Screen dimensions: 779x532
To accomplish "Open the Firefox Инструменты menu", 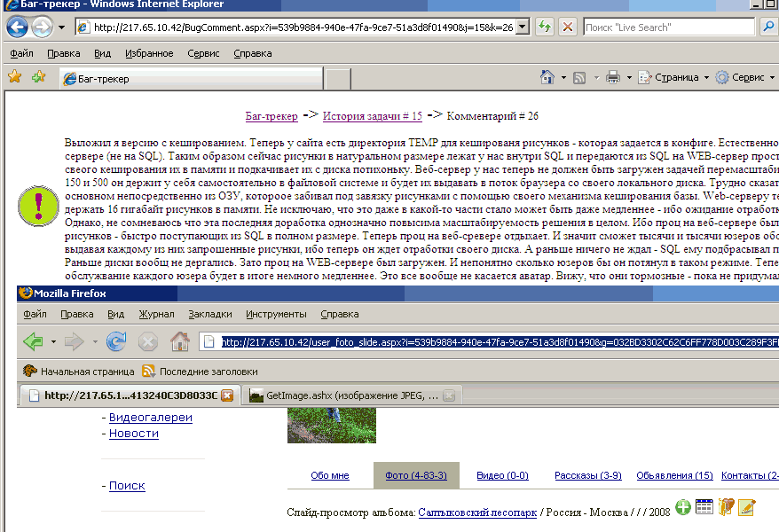I will pyautogui.click(x=276, y=314).
